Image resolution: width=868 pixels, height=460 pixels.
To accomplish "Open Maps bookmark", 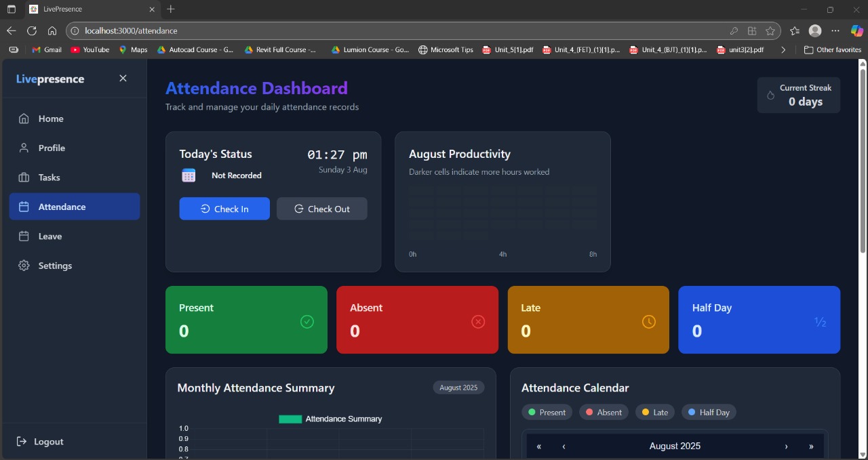I will click(x=133, y=49).
